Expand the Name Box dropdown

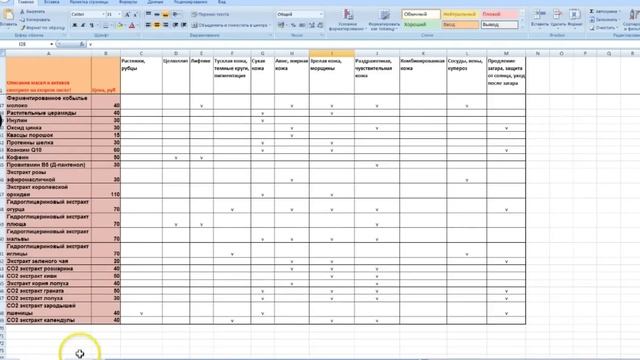tap(51, 44)
